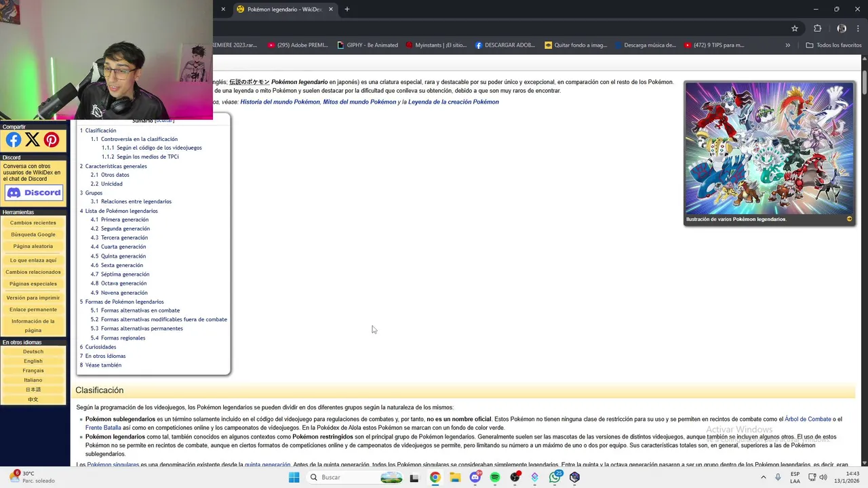The image size is (868, 488).
Task: Open Todos los favoritos folder
Action: coord(833,45)
